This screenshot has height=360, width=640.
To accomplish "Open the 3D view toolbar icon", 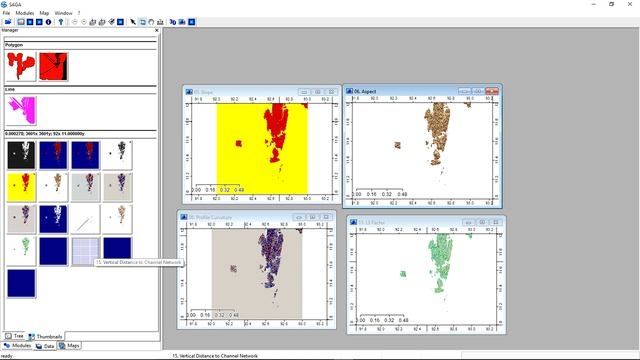I will pos(173,22).
